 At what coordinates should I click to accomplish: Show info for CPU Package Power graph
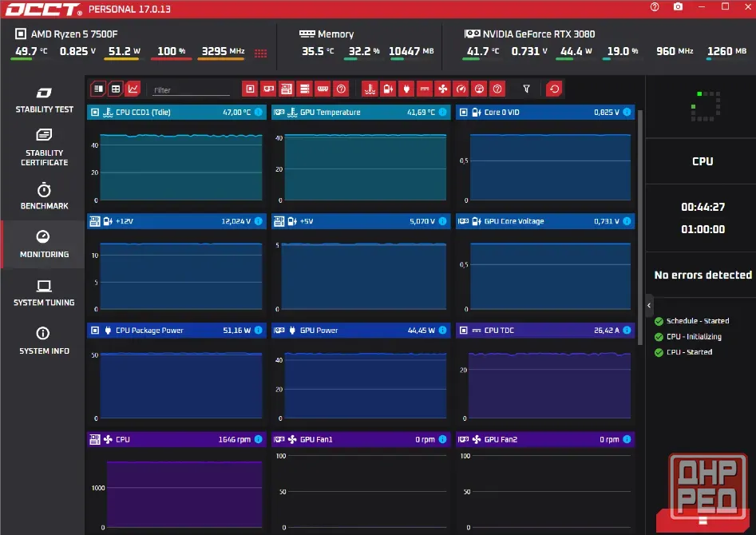click(259, 330)
